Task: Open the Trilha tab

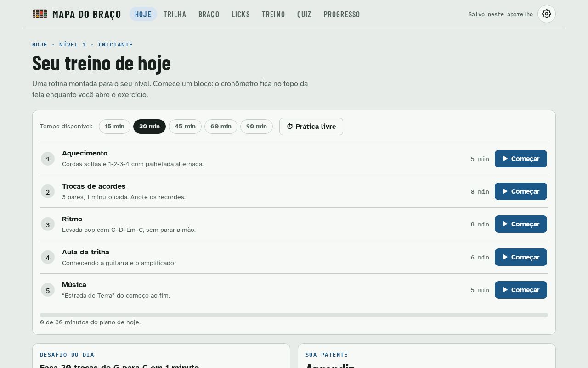Action: (175, 14)
